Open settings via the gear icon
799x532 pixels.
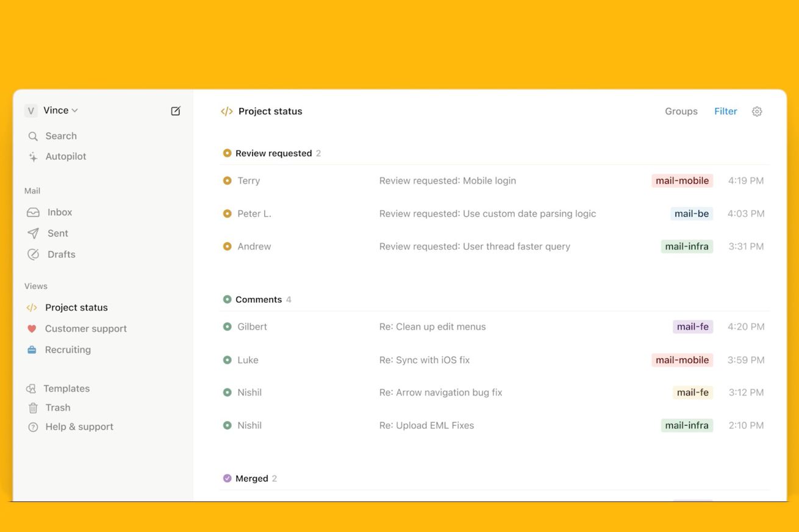point(757,112)
